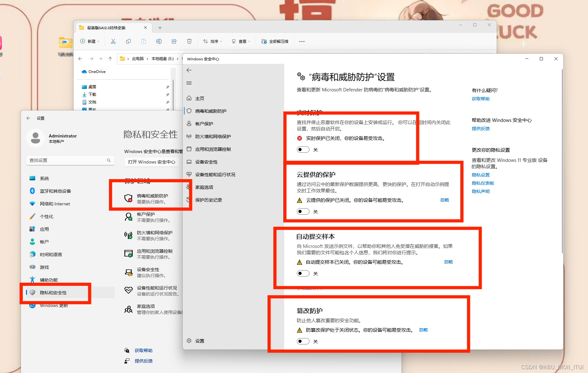This screenshot has width=588, height=373.
Task: Click the search magnifier in Settings search box
Action: 109,160
